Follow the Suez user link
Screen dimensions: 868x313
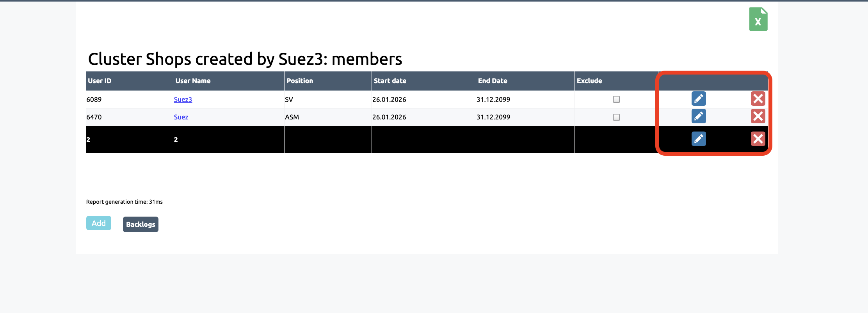[181, 117]
